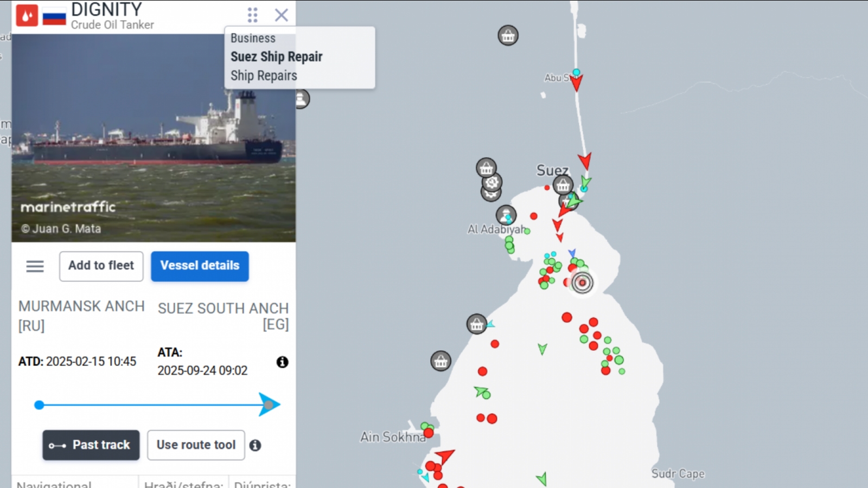This screenshot has width=868, height=488.
Task: Click the info icon next to the ATA time
Action: (282, 362)
